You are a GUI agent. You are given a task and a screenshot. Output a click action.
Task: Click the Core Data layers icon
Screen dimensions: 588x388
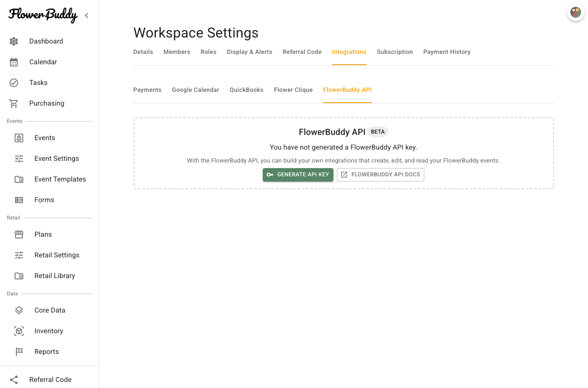point(19,310)
